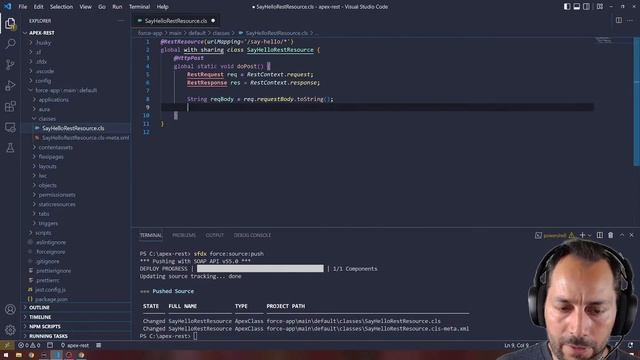Viewport: 640px width, 360px height.
Task: Expand the scripts folder
Action: pyautogui.click(x=43, y=233)
